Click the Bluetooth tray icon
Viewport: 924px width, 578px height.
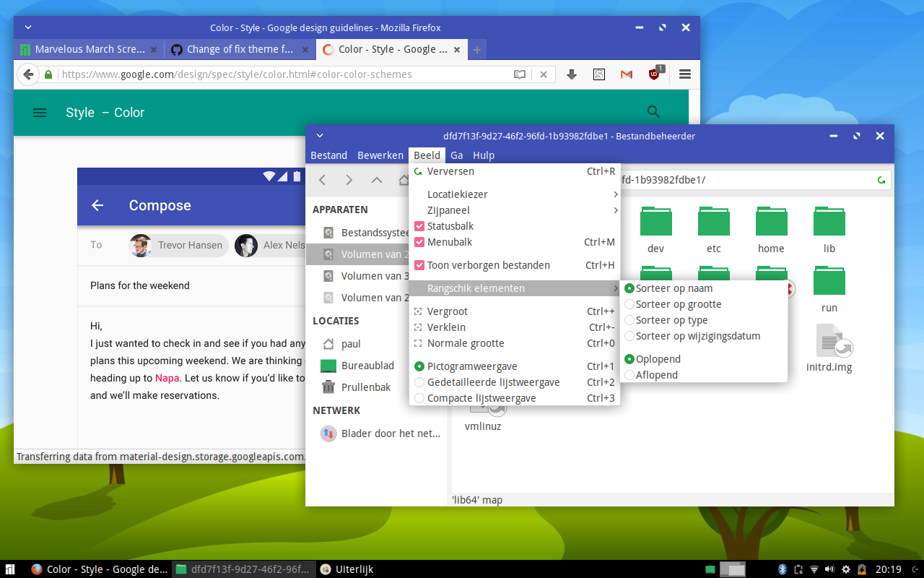[782, 569]
